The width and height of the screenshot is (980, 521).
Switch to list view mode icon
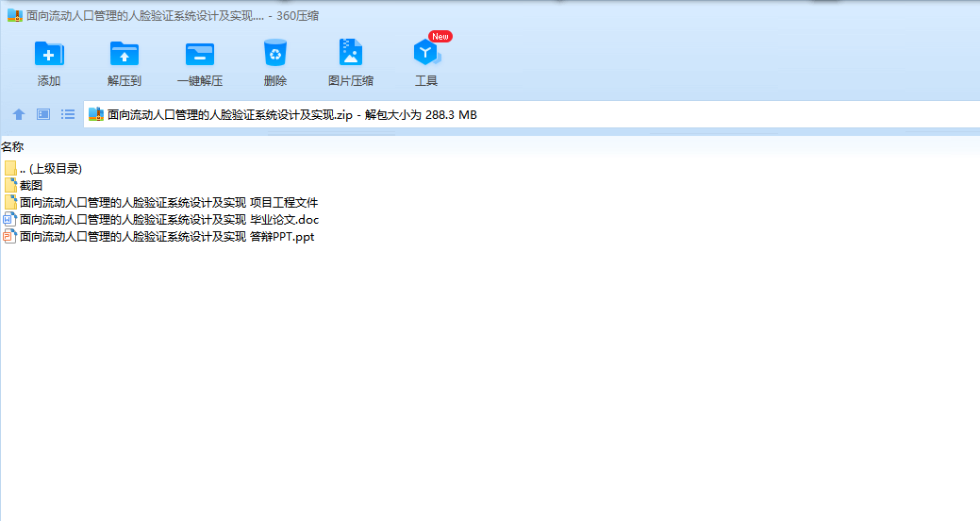pyautogui.click(x=68, y=114)
